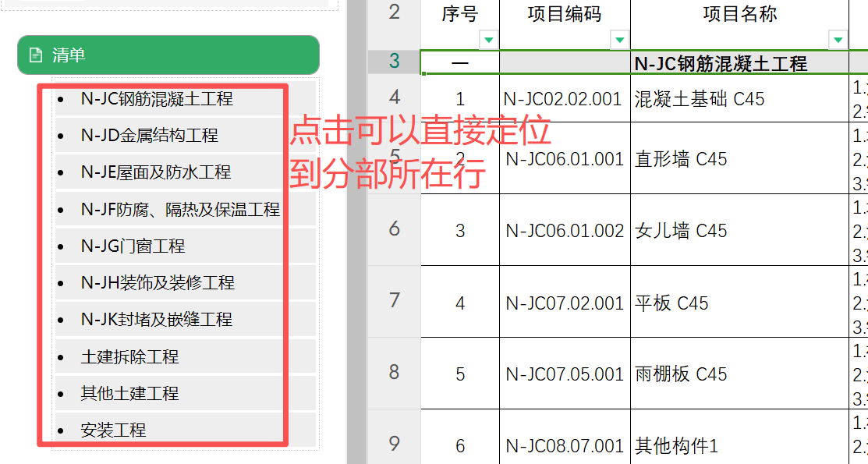Viewport: 868px width, 464px height.
Task: Click the document icon beside 清单
Action: (35, 55)
